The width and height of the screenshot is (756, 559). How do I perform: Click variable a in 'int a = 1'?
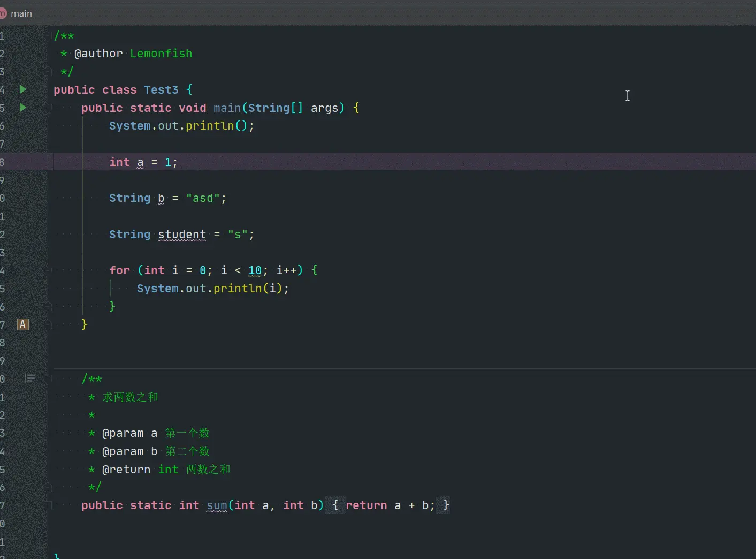point(140,162)
